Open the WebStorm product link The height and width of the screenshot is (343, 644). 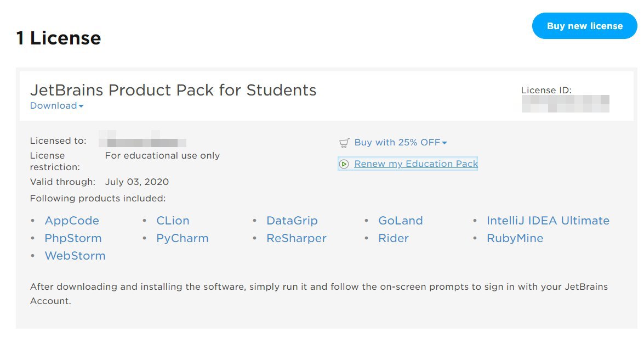[75, 256]
